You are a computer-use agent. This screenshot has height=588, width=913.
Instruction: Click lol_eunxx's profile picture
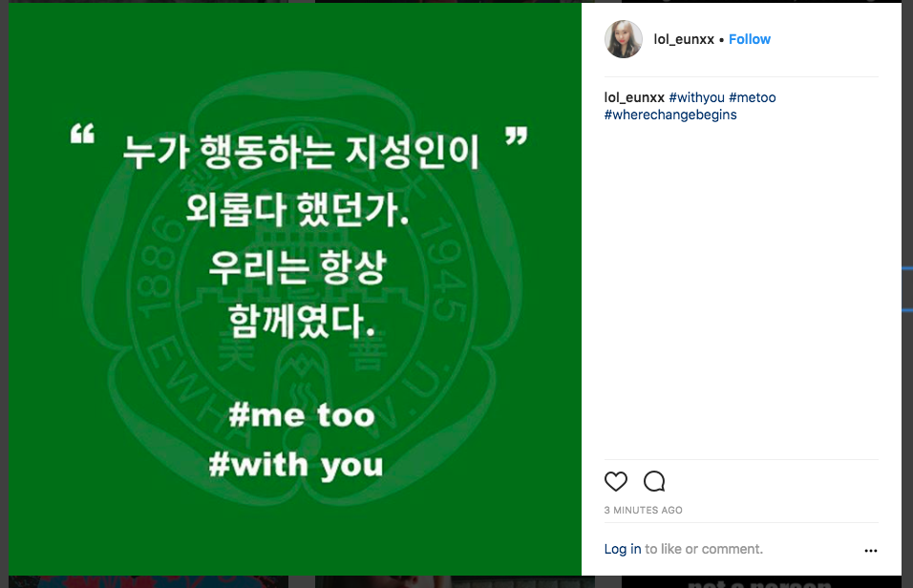click(x=624, y=38)
